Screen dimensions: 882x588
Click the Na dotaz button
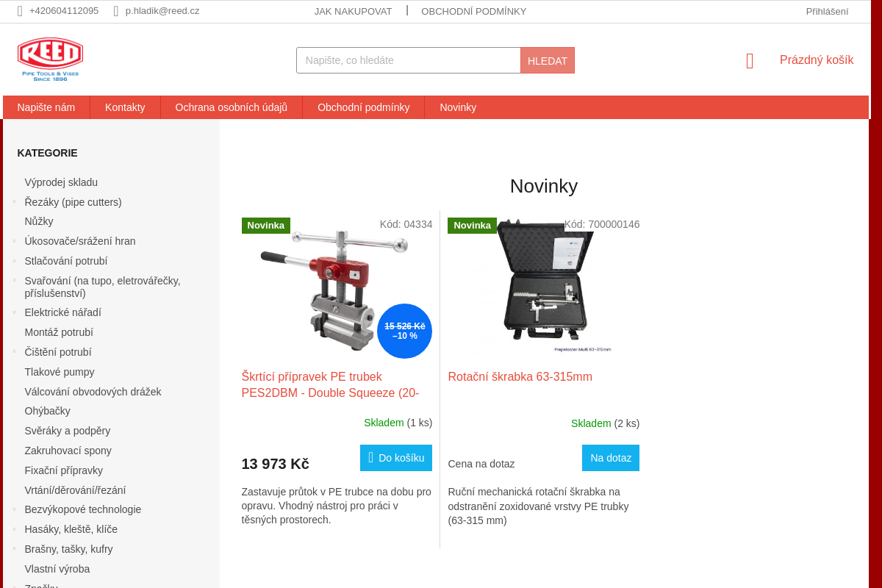coord(611,458)
